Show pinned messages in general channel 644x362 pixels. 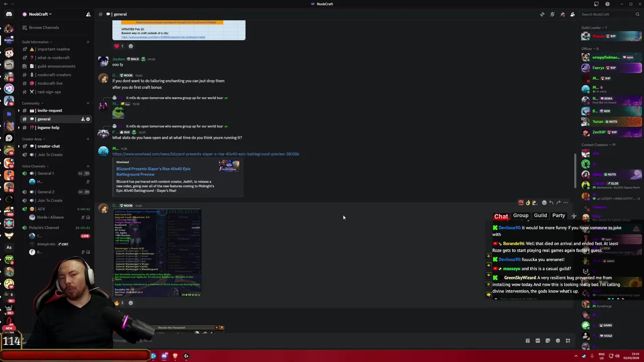click(562, 14)
